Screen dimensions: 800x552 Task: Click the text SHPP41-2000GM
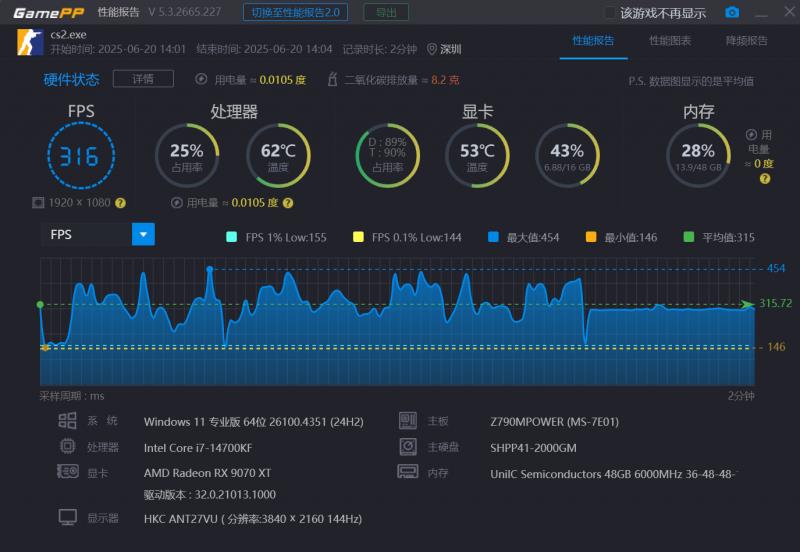click(533, 448)
